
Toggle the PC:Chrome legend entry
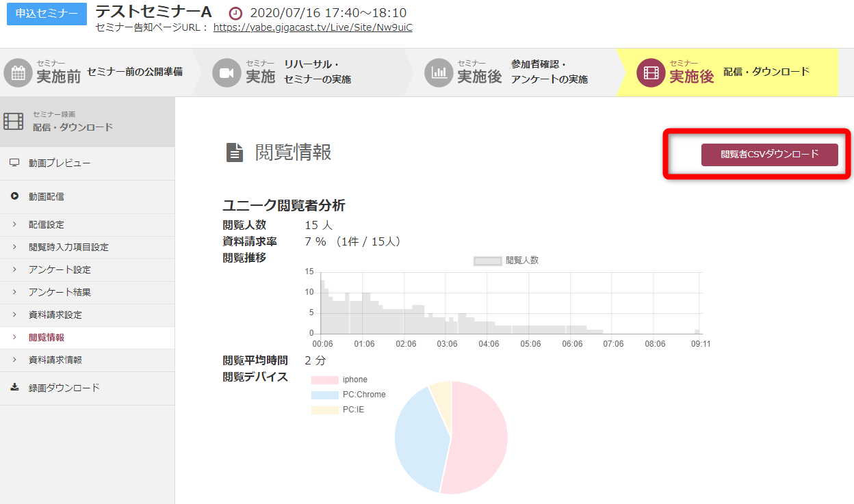348,395
